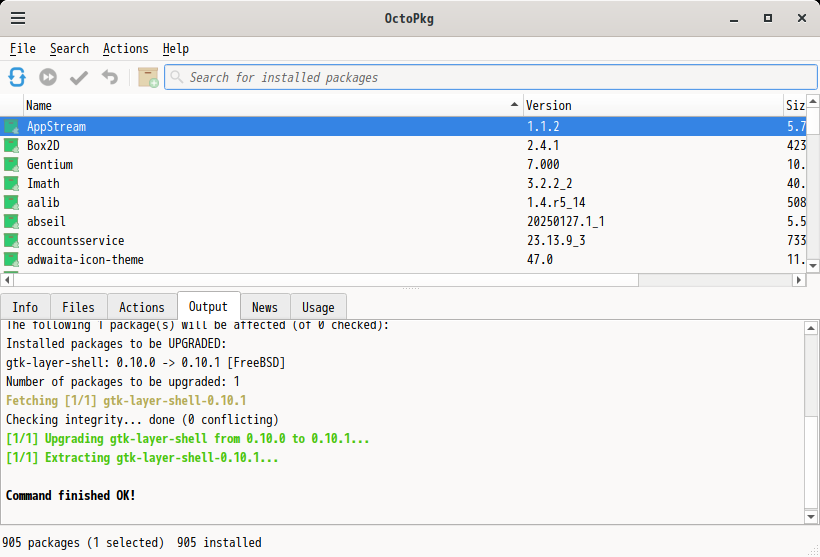Sort packages by Version column header
Image resolution: width=820 pixels, height=557 pixels.
[x=652, y=105]
